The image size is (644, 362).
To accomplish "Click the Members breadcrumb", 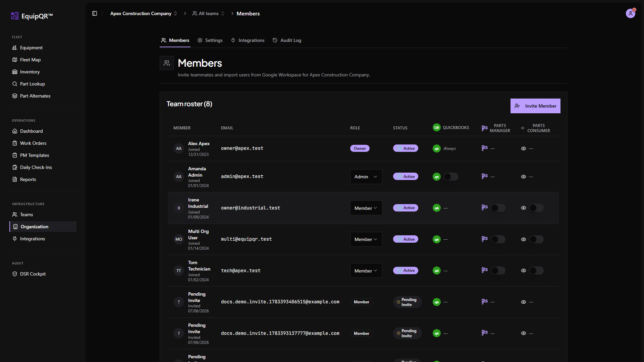I will click(x=248, y=13).
